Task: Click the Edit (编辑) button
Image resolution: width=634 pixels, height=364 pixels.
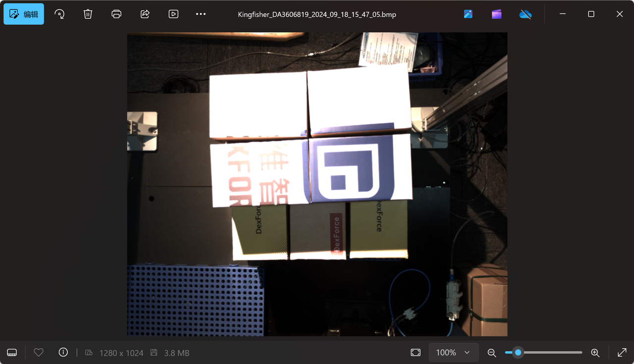Action: [24, 14]
